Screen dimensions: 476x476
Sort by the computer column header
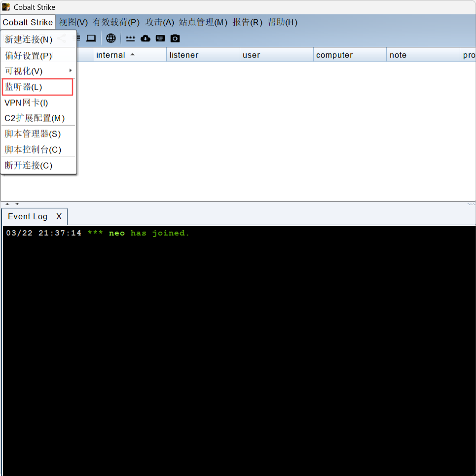pos(350,55)
